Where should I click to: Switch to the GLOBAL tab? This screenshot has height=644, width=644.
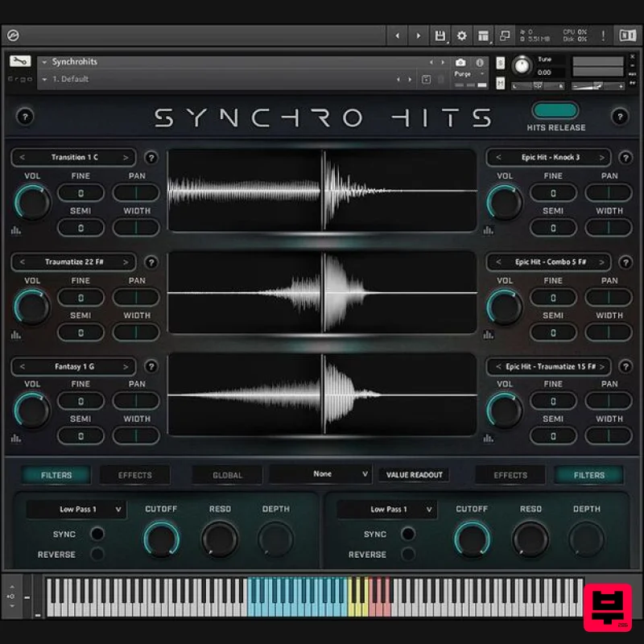click(227, 475)
